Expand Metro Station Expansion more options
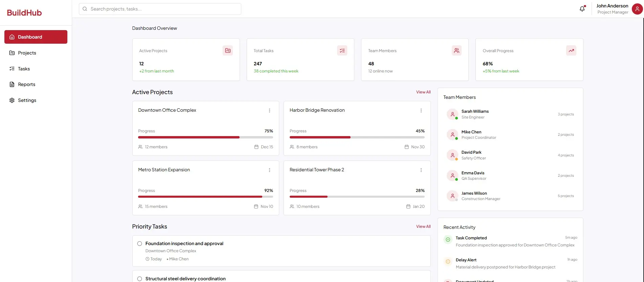The height and width of the screenshot is (282, 644). pos(269,170)
